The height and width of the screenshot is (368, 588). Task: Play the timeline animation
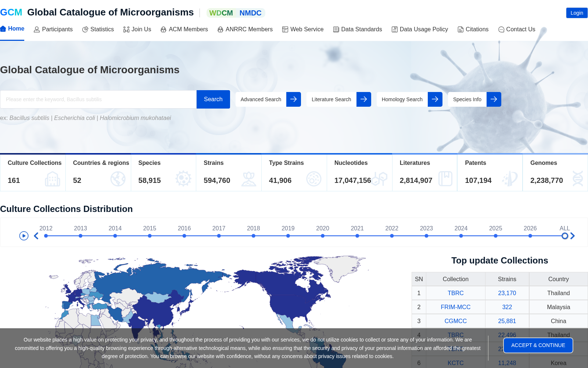pyautogui.click(x=24, y=236)
